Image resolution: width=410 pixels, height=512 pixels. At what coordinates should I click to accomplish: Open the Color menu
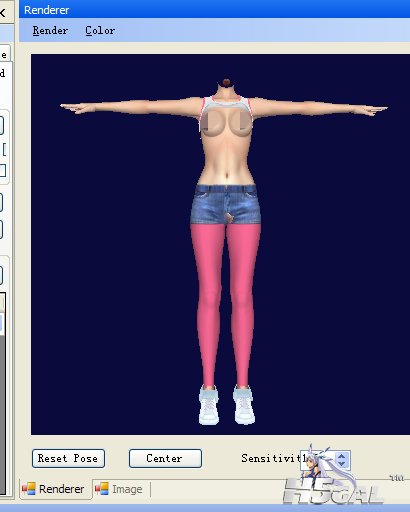coord(100,31)
